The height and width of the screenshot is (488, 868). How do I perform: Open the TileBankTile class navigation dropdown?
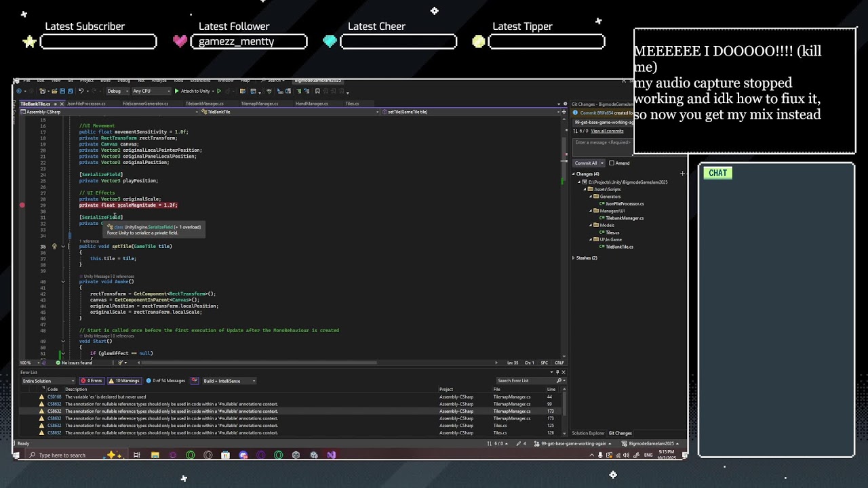click(292, 111)
